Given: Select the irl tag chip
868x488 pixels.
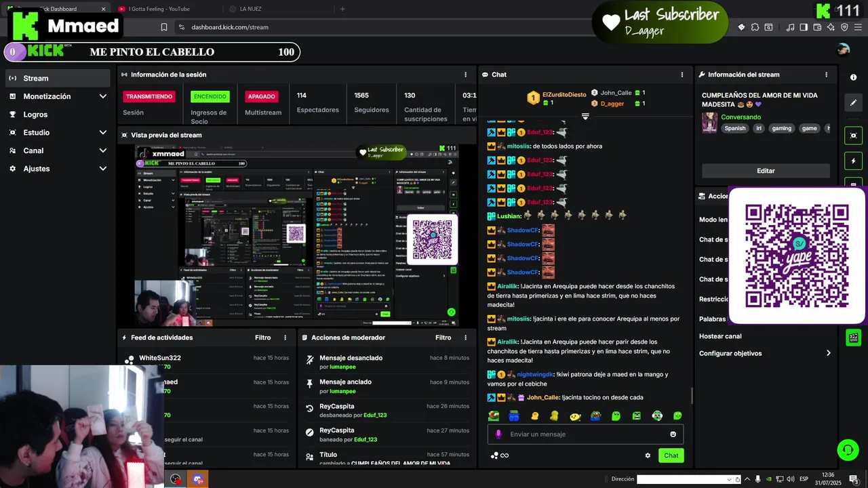Looking at the screenshot, I should (759, 128).
